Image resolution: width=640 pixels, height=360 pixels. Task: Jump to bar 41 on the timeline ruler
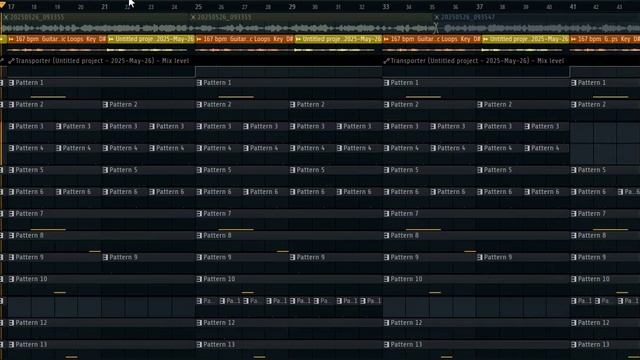pyautogui.click(x=573, y=7)
